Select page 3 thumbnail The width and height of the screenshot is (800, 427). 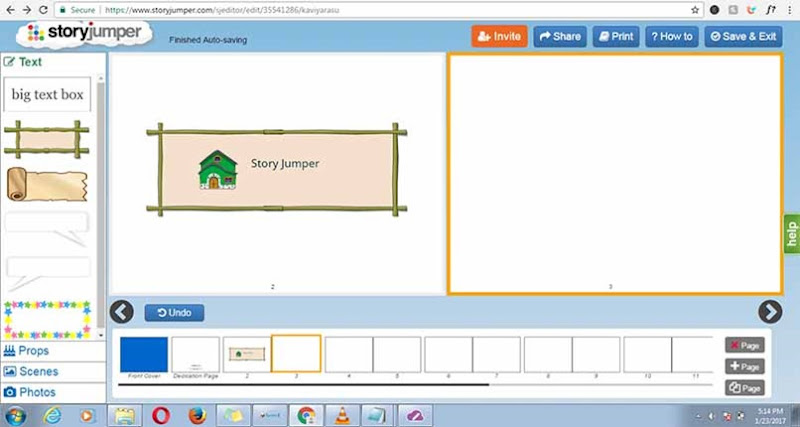[x=296, y=354]
